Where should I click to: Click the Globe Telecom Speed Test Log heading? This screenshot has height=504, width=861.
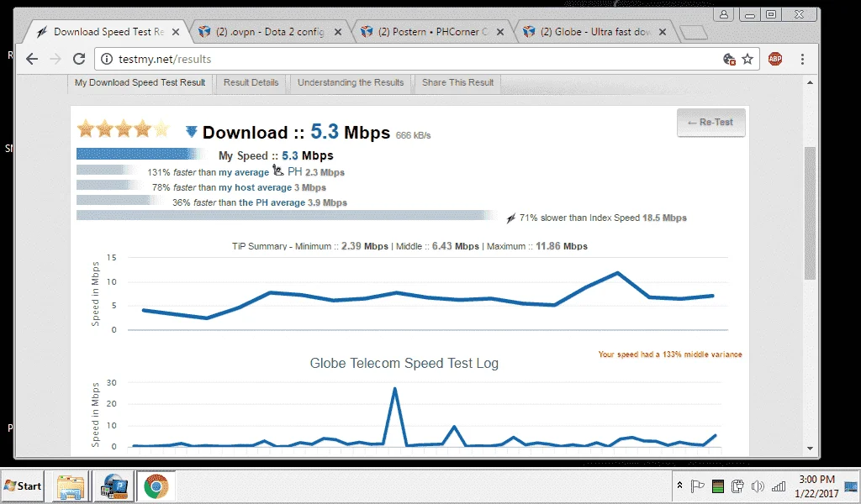coord(404,363)
